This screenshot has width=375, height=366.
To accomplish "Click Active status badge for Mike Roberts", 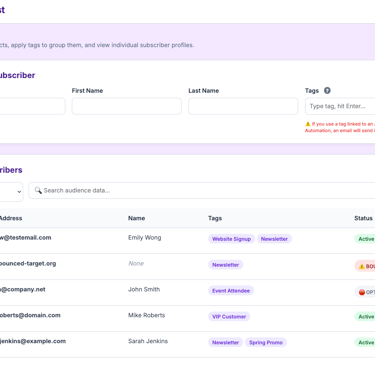I will pyautogui.click(x=365, y=316).
